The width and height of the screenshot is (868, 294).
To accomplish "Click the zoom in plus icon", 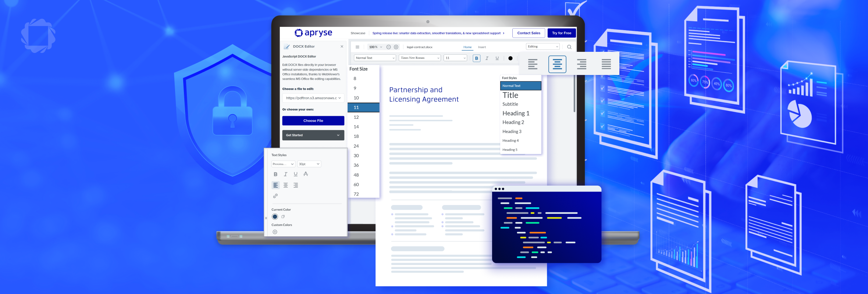I will coord(396,47).
